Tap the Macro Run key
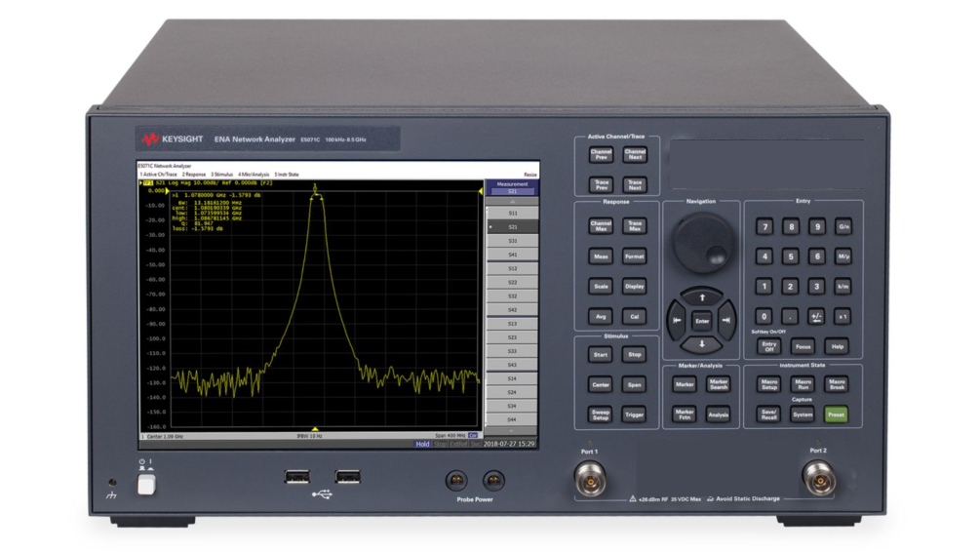The height and width of the screenshot is (552, 980). [x=804, y=384]
